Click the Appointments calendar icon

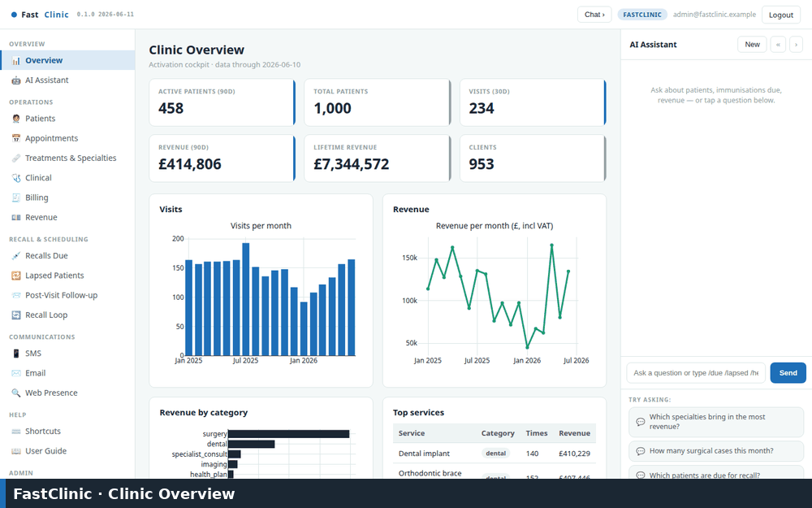point(16,138)
